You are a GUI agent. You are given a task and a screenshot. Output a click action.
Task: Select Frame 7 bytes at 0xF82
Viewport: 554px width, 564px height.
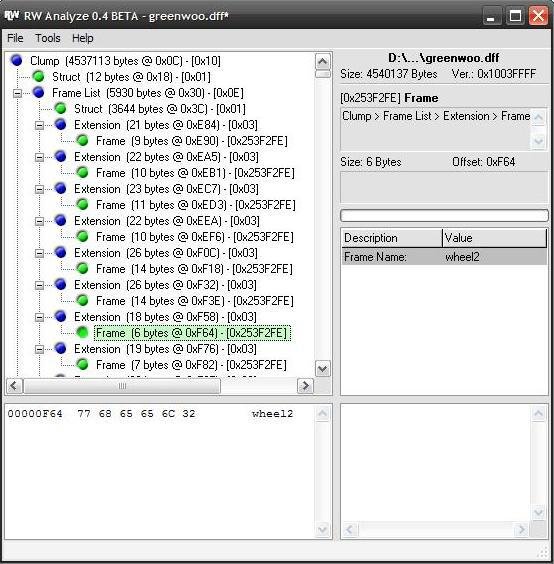pyautogui.click(x=191, y=365)
